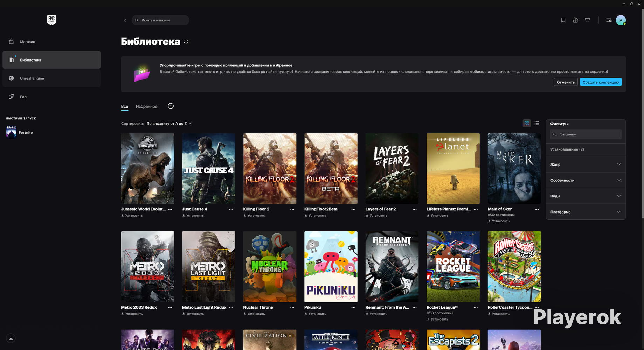Open the Jurassic World Evolution cover

point(147,168)
